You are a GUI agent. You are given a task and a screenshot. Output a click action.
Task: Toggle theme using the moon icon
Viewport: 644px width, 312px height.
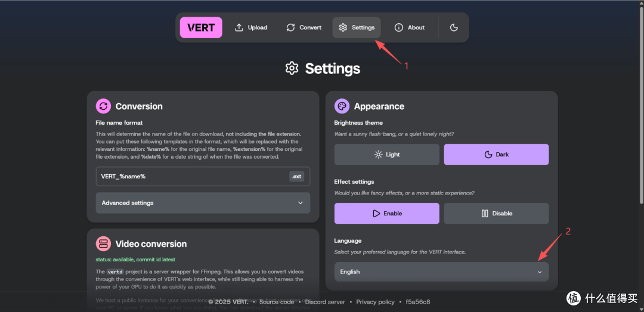[x=454, y=27]
